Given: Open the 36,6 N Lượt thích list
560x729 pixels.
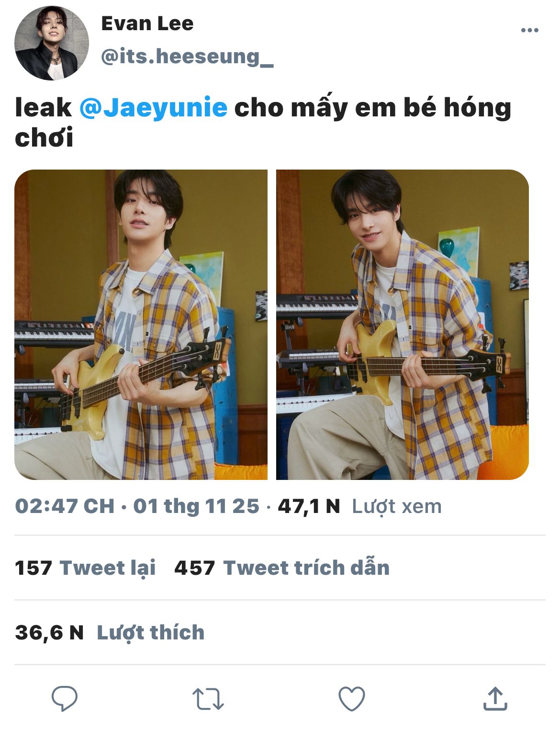Looking at the screenshot, I should 110,632.
